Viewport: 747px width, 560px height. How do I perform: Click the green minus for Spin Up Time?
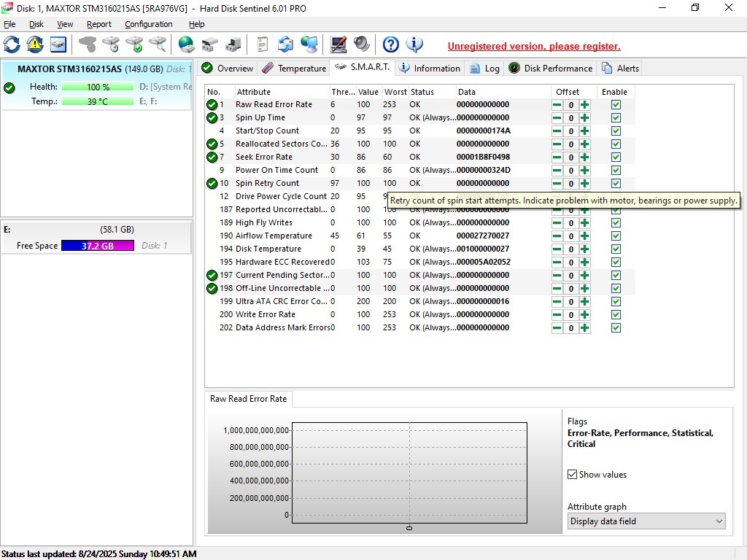(557, 117)
